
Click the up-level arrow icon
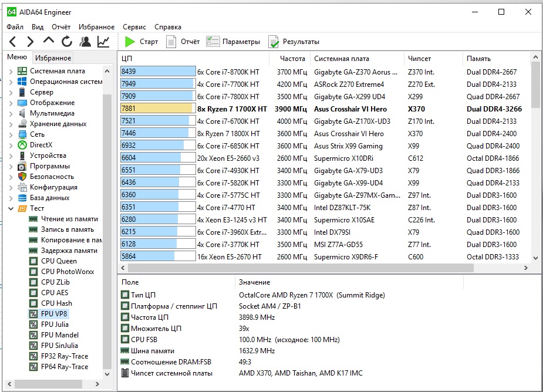click(49, 41)
